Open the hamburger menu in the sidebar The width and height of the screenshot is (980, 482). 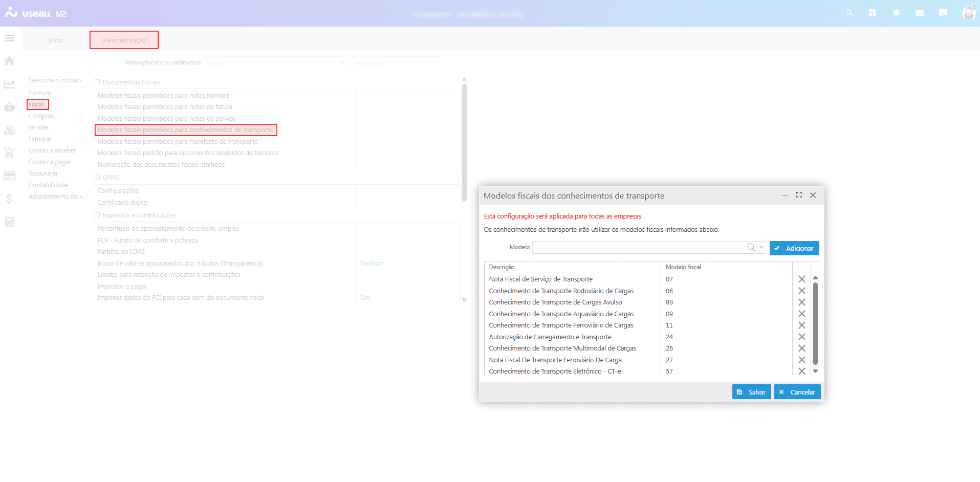pos(9,38)
